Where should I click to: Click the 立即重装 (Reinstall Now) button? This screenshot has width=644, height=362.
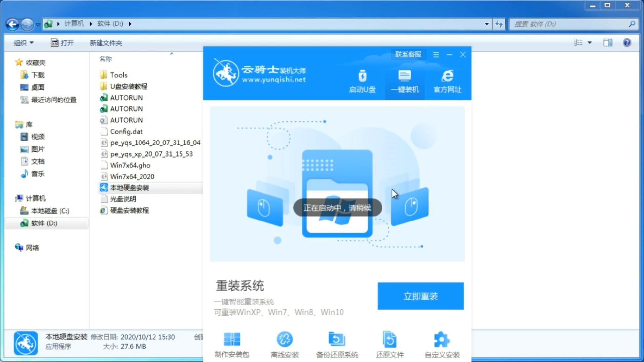[421, 296]
